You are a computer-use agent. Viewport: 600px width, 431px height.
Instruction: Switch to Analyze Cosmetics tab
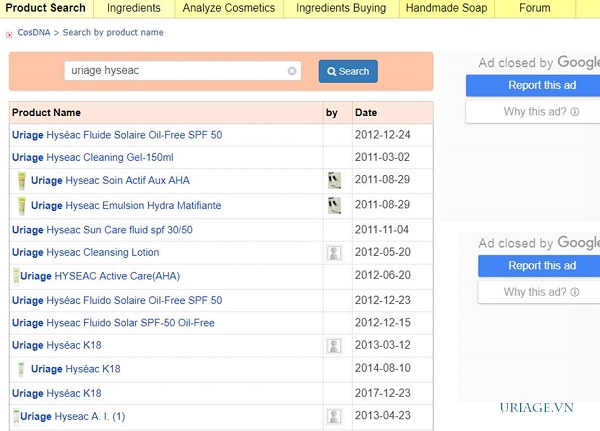coord(229,8)
